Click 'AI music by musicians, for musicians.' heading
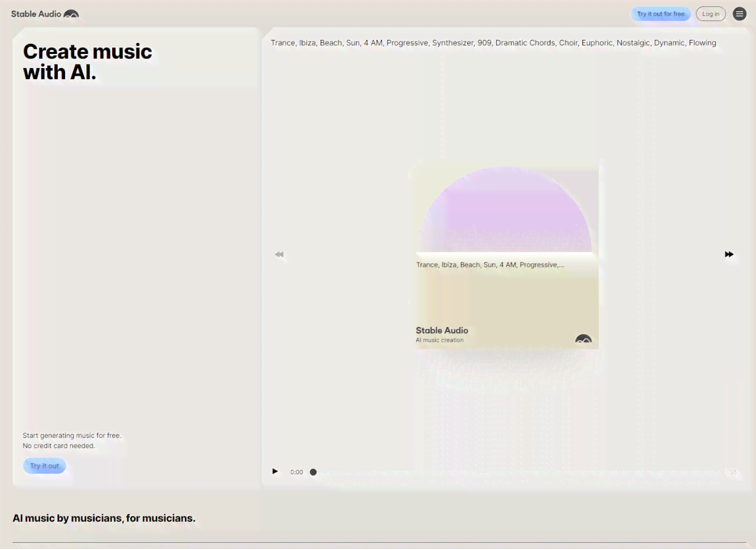This screenshot has width=756, height=550. pos(104,518)
